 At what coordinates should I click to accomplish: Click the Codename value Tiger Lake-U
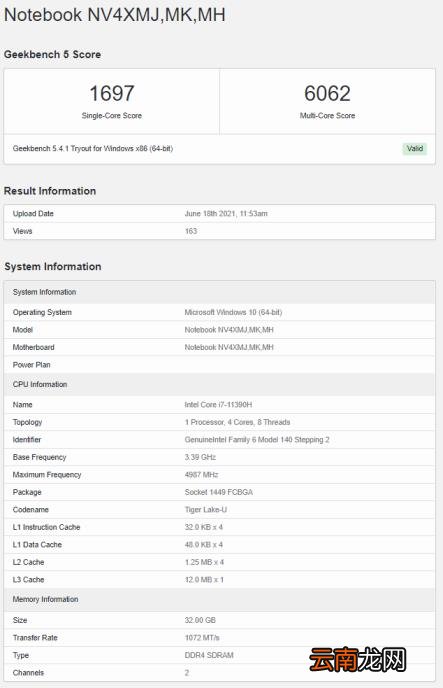point(206,509)
